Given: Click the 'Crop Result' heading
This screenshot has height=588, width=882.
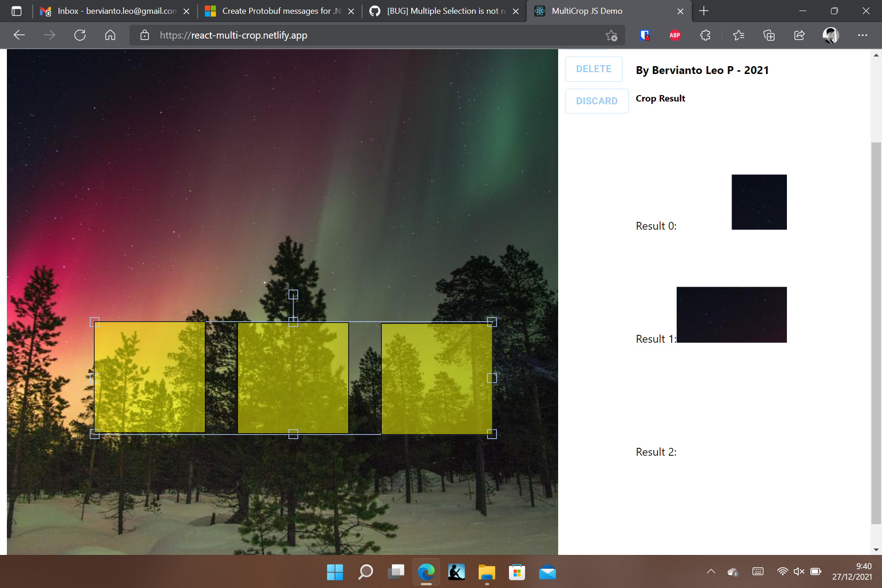Looking at the screenshot, I should pos(660,98).
